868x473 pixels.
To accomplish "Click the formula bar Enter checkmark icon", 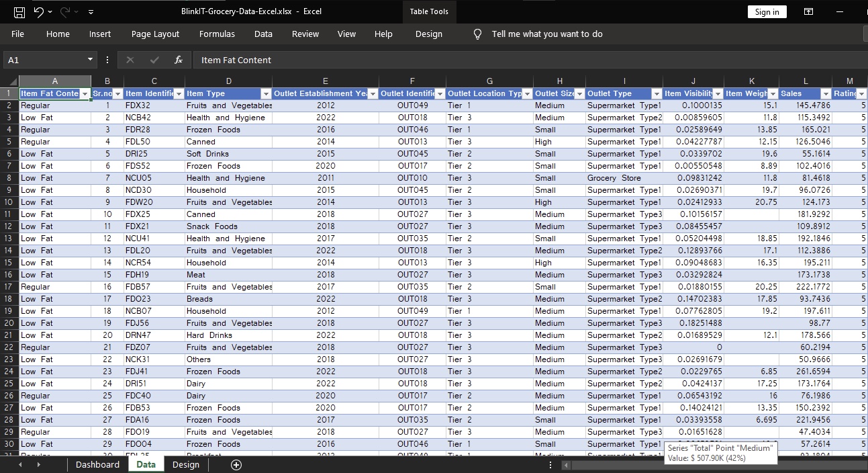I will click(x=154, y=60).
